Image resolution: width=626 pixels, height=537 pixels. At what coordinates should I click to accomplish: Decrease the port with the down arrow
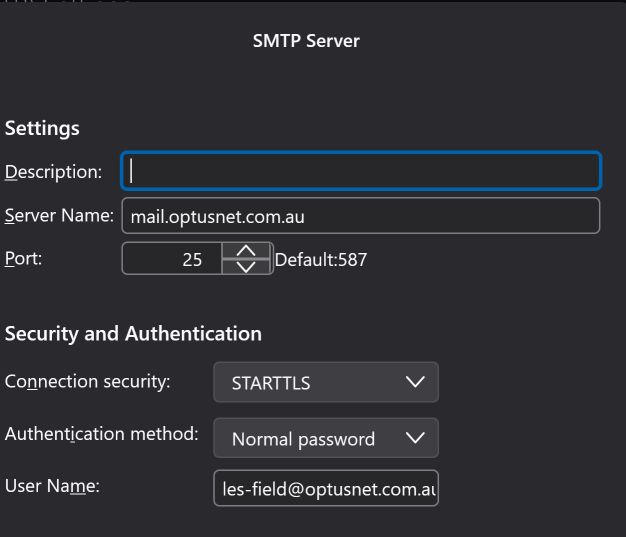point(246,267)
